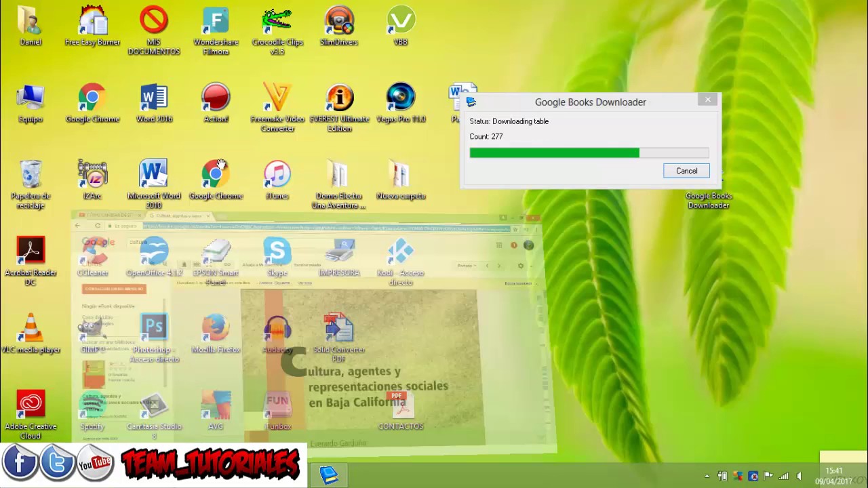Open IMPRESORA printer shortcut
Image resolution: width=868 pixels, height=488 pixels.
[x=339, y=256]
